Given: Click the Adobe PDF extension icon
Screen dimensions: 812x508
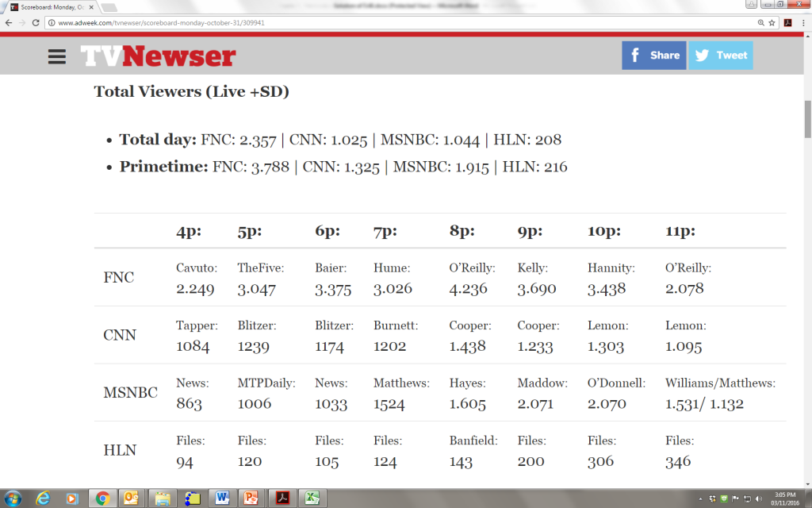Looking at the screenshot, I should click(x=787, y=23).
